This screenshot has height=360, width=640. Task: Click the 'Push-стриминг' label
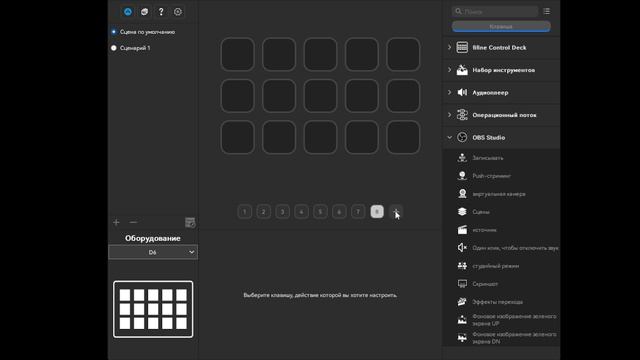click(x=491, y=176)
